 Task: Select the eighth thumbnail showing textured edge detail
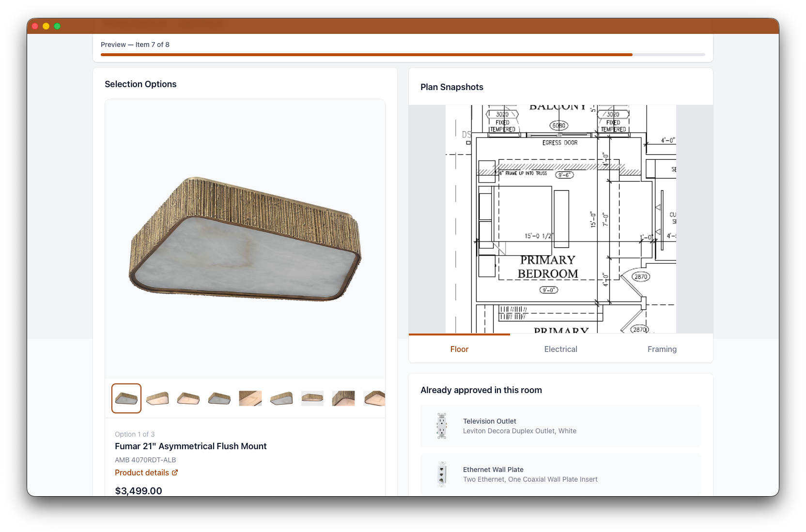coord(343,398)
